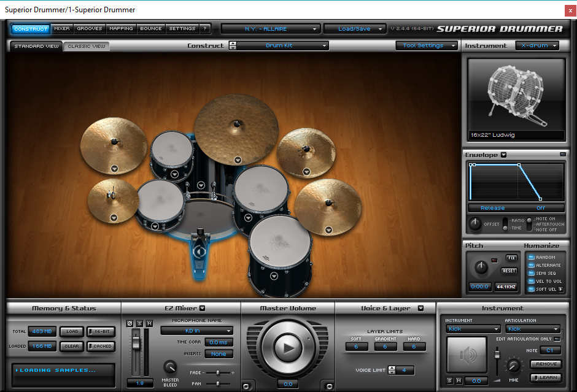Click the pitch Reset button
The image size is (577, 392).
[x=509, y=271]
